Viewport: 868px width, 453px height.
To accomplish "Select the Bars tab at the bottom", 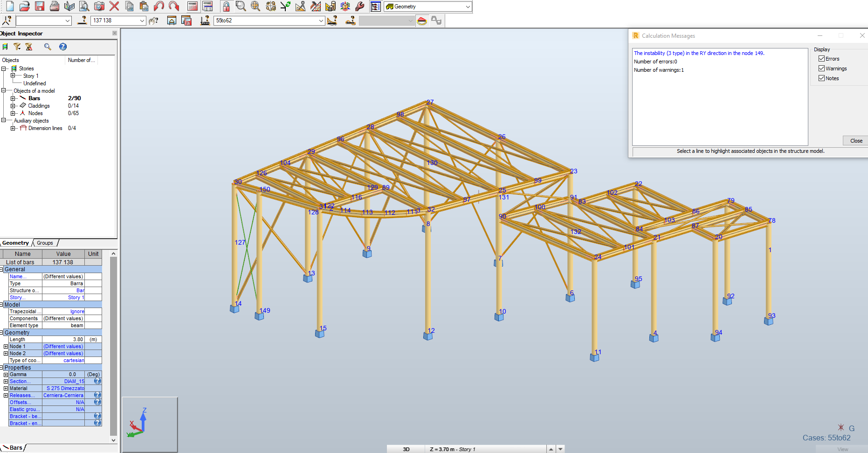I will 15,447.
